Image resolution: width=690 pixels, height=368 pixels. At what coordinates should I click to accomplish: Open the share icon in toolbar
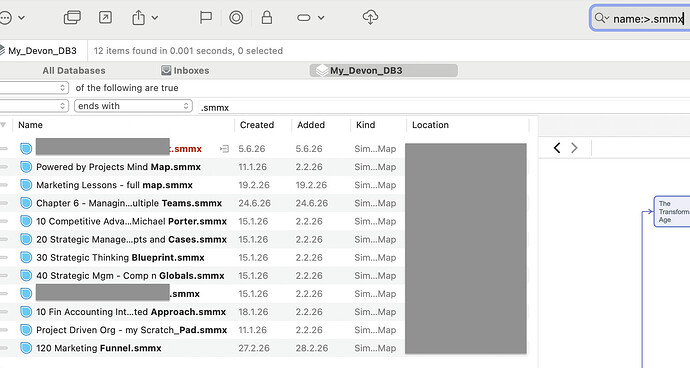(144, 18)
